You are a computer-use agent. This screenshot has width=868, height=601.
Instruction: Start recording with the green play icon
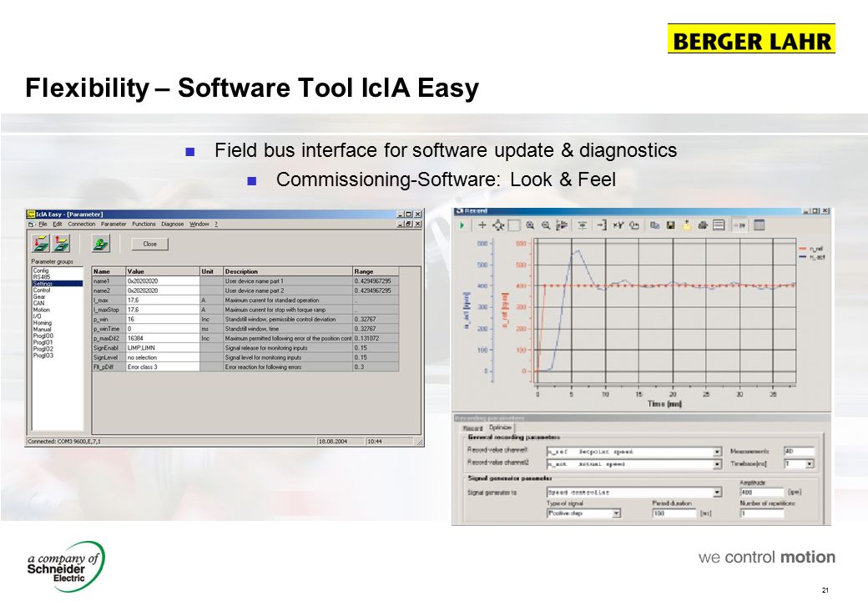click(x=462, y=225)
